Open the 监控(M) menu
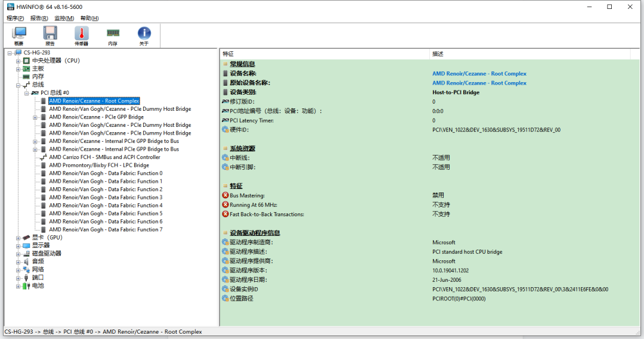 (x=64, y=18)
